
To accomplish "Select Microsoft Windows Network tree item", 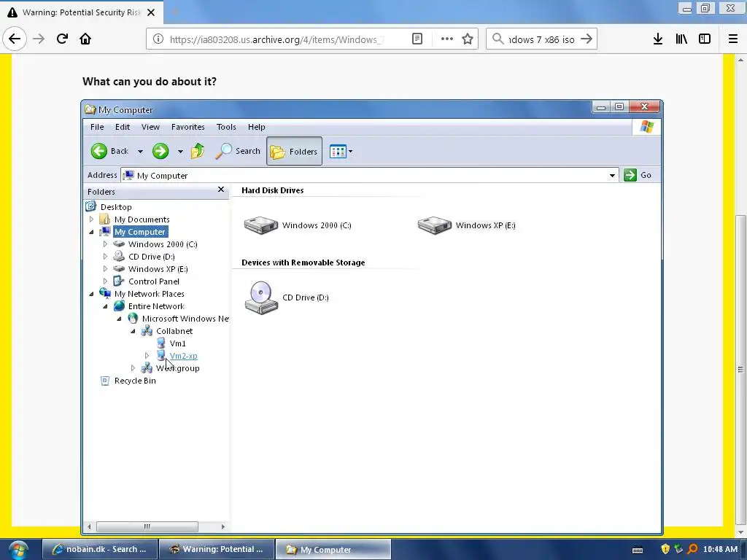I will tap(185, 319).
